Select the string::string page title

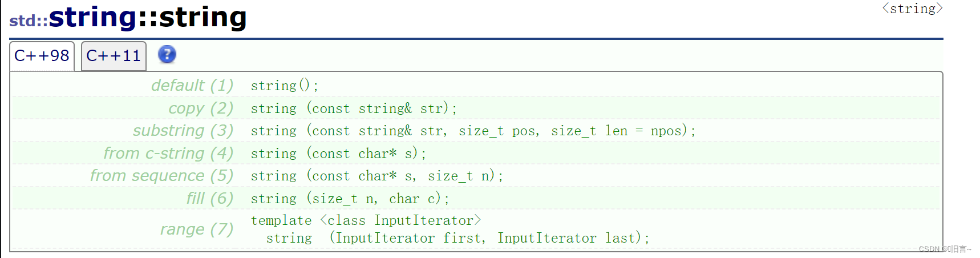coord(148,17)
